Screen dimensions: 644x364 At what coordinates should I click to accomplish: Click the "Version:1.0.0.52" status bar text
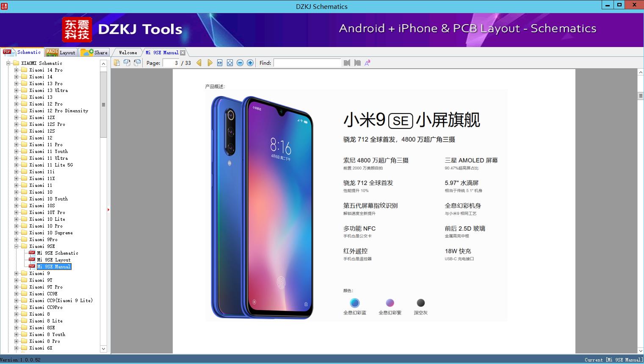pos(20,360)
